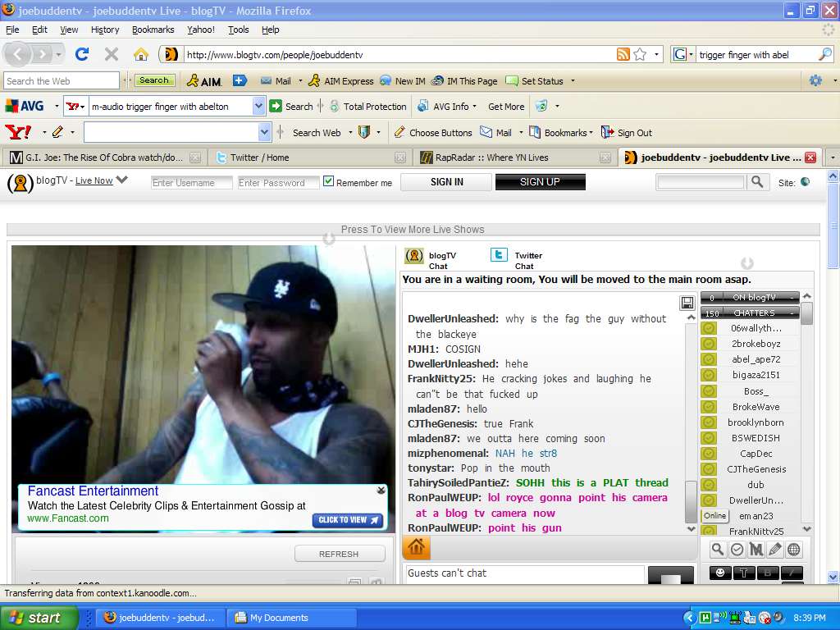Screen dimensions: 840x630
Task: Open the Bookmarks menu in menu bar
Action: (x=153, y=30)
